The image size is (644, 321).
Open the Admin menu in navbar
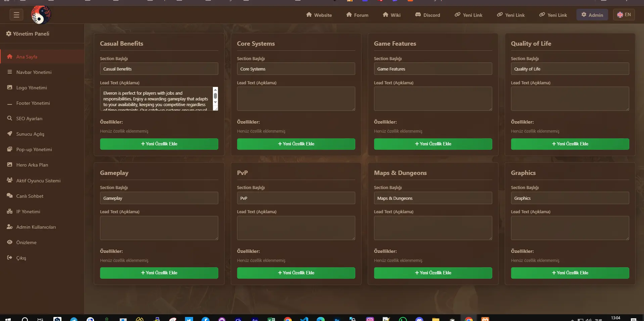[x=592, y=15]
